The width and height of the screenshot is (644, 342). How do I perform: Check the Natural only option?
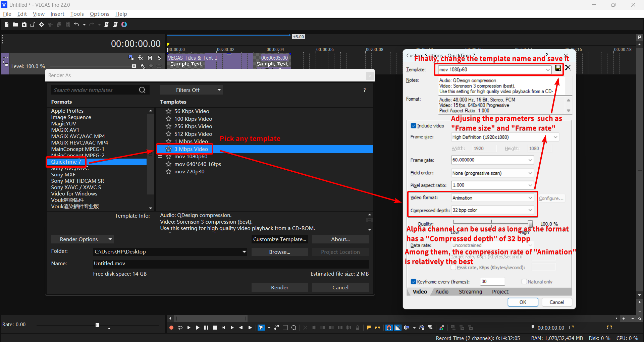(524, 282)
